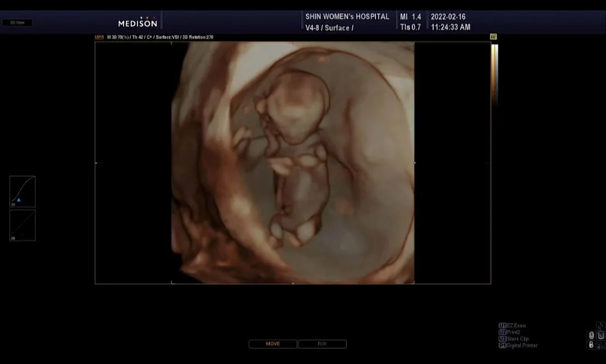
Task: Click the P1 Digital Printer shortcut
Action: [518, 345]
